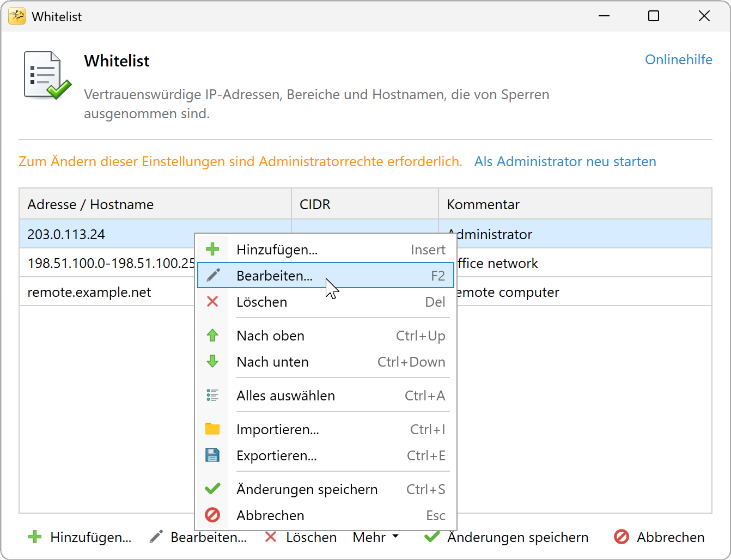The height and width of the screenshot is (560, 731).
Task: Click the green down arrow icon for Nach unten
Action: tap(212, 362)
